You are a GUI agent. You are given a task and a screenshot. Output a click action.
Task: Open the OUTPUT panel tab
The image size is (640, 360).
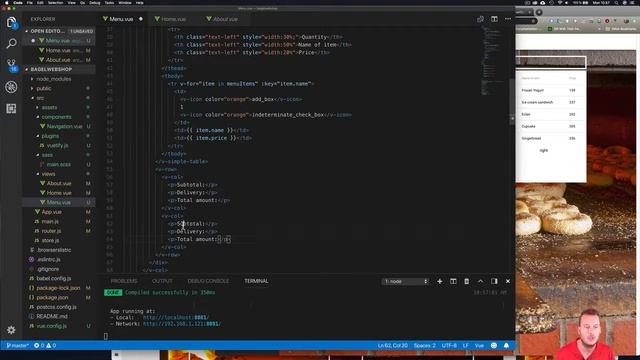coord(162,281)
